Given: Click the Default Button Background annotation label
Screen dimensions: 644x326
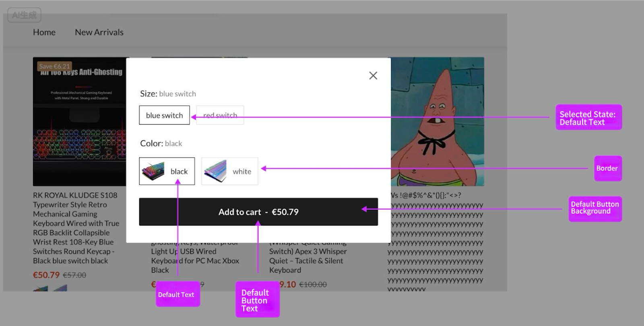Looking at the screenshot, I should pyautogui.click(x=595, y=208).
